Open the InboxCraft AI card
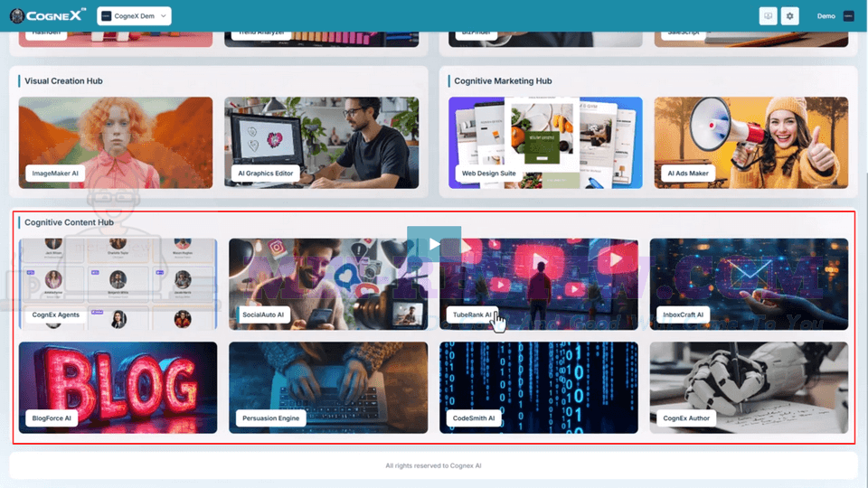Image resolution: width=868 pixels, height=488 pixels. point(749,284)
